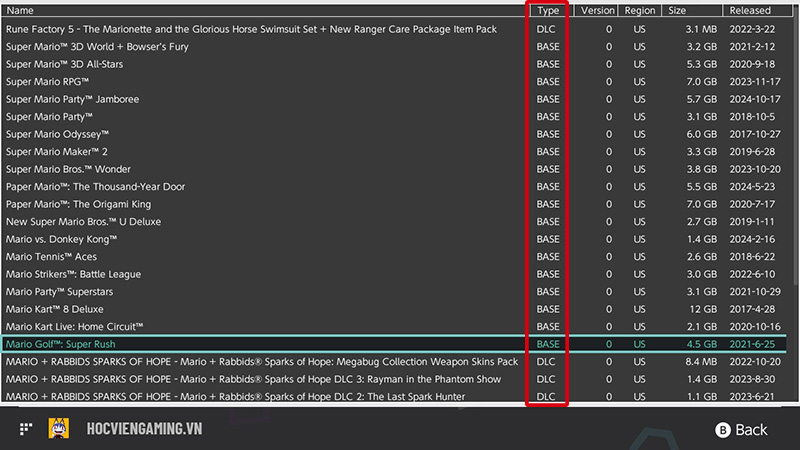Image resolution: width=800 pixels, height=450 pixels.
Task: Choose Super Mario Bros. Wonder
Action: pos(394,169)
